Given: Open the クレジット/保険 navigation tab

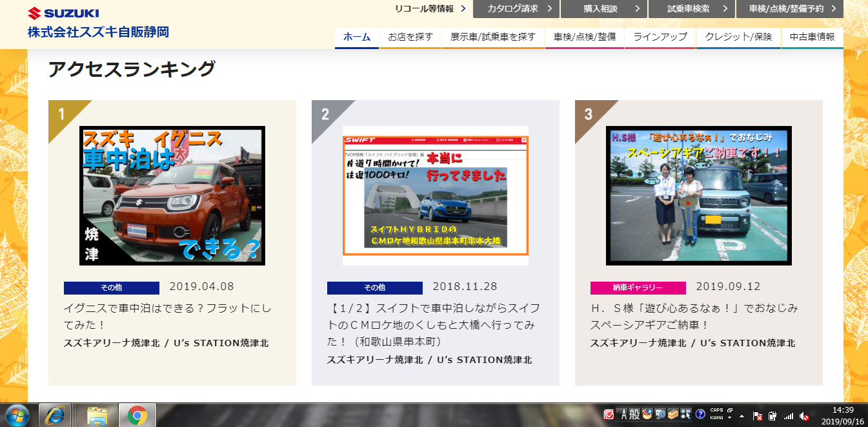Looking at the screenshot, I should coord(738,37).
